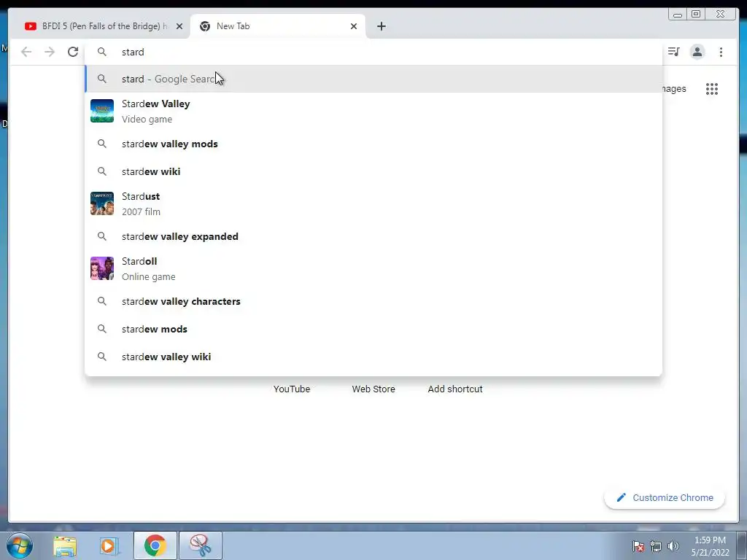Open the clock showing 1:59 PM
Image resolution: width=747 pixels, height=560 pixels.
coord(710,546)
